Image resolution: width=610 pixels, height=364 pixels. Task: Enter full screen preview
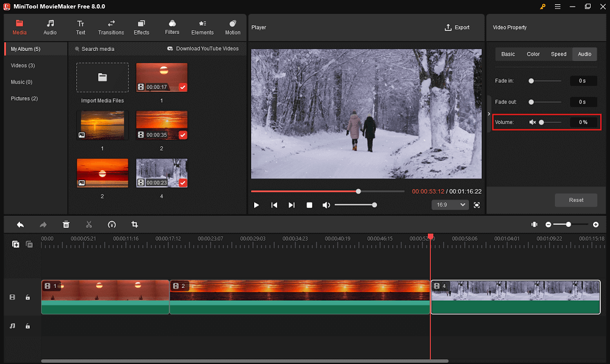click(477, 205)
